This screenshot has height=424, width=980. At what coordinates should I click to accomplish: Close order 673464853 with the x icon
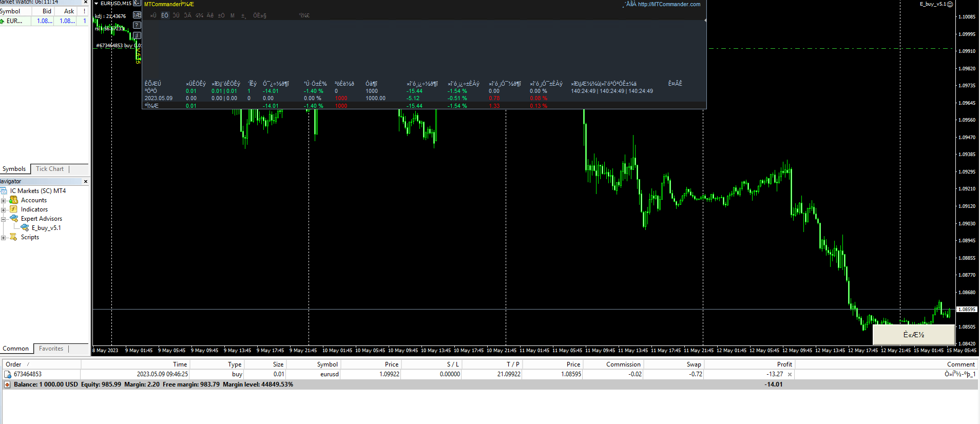pyautogui.click(x=790, y=375)
